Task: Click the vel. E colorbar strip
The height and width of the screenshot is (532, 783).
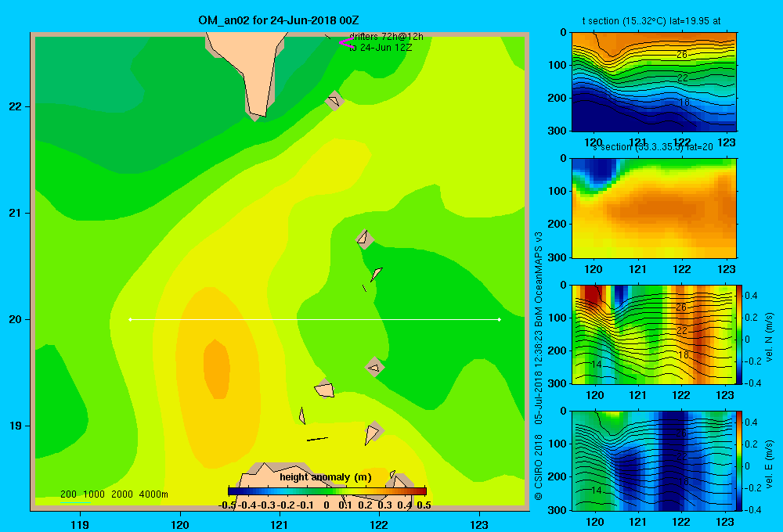Action: (x=740, y=461)
